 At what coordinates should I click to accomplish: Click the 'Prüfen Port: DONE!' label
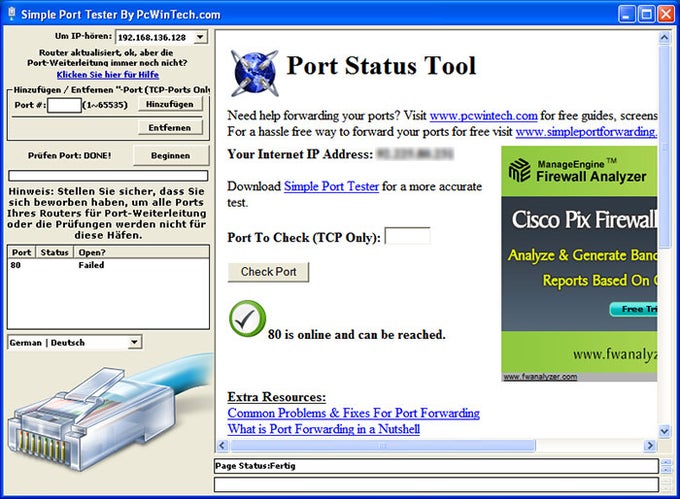coord(69,155)
